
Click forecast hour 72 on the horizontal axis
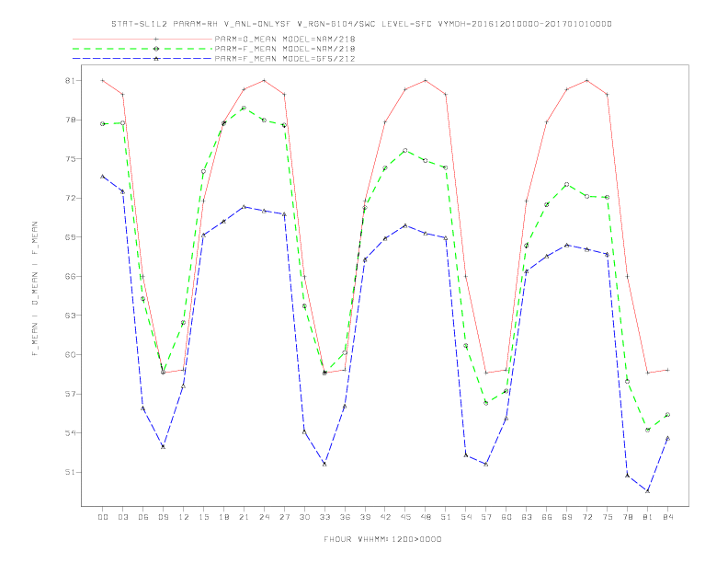[x=587, y=517]
